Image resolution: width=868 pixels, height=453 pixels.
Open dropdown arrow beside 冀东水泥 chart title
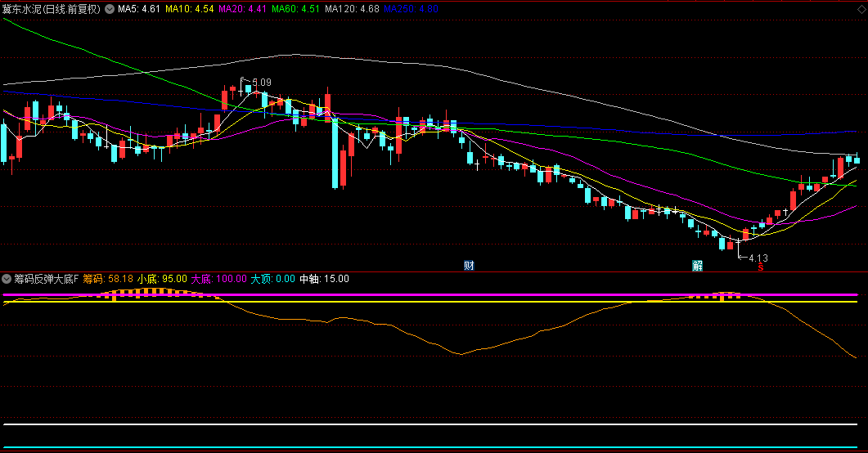pos(110,9)
